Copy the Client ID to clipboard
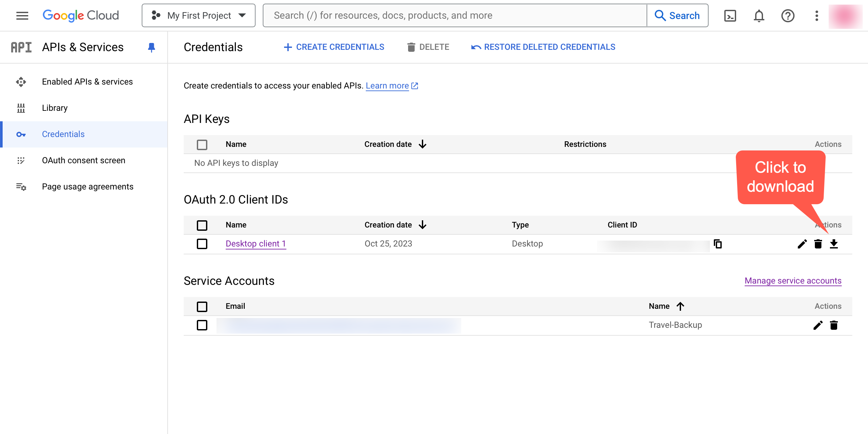 coord(718,244)
